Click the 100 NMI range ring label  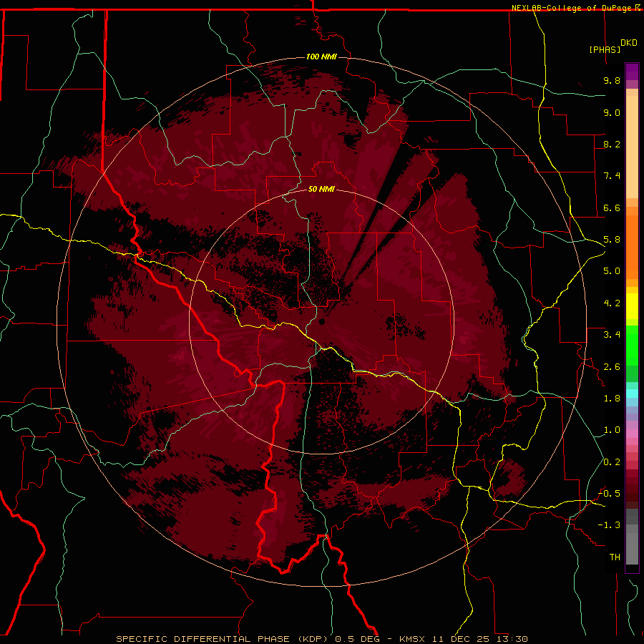321,57
